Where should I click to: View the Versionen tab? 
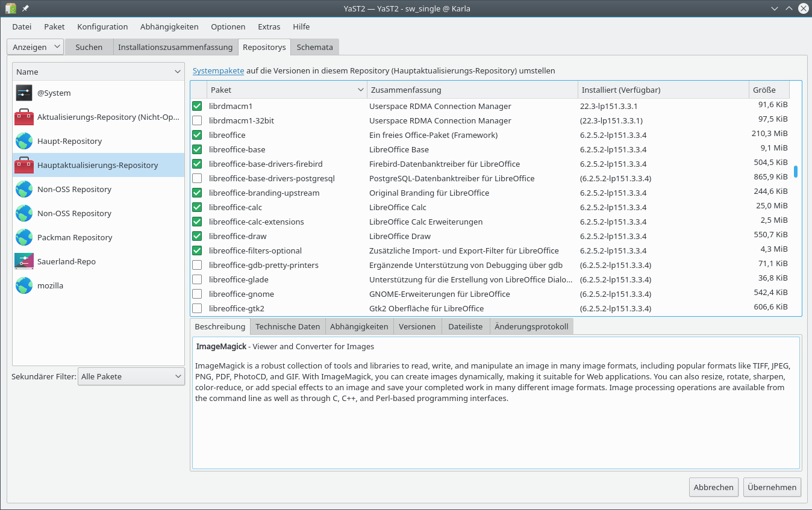[x=417, y=326]
